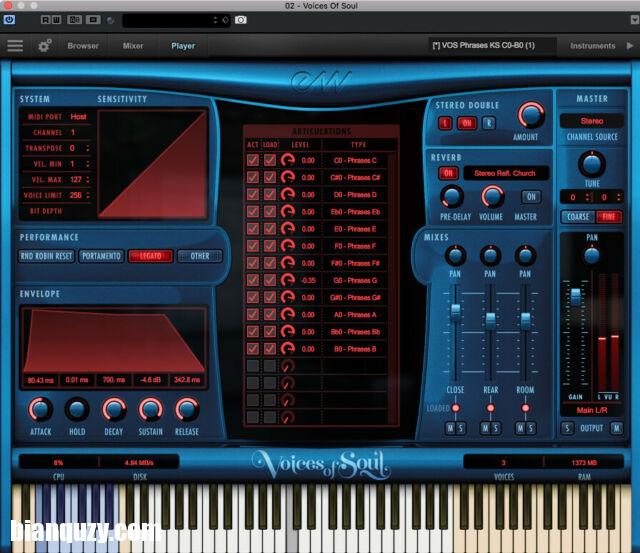Viewport: 640px width, 553px height.
Task: Toggle LOAD checkbox for A0 - Phrases A
Action: tap(269, 314)
